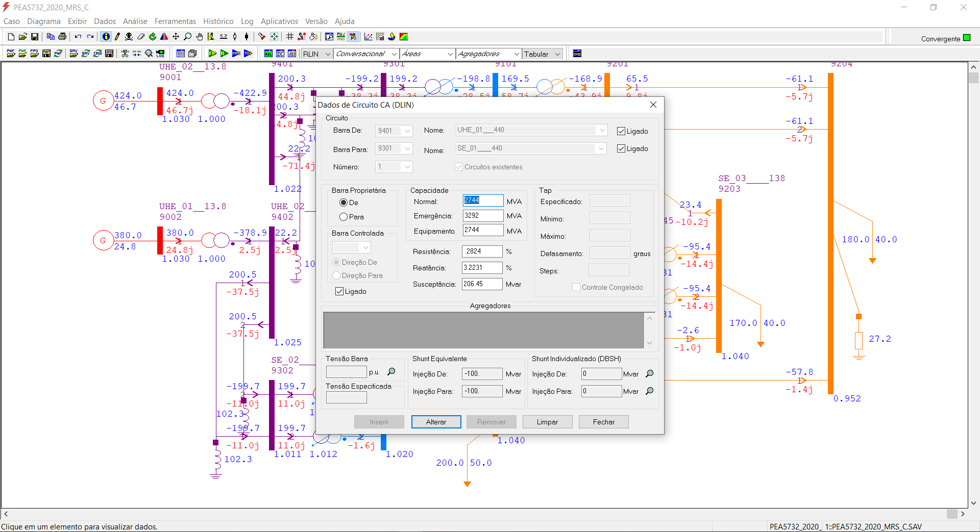Click the Alterar button
The height and width of the screenshot is (532, 980).
[436, 422]
